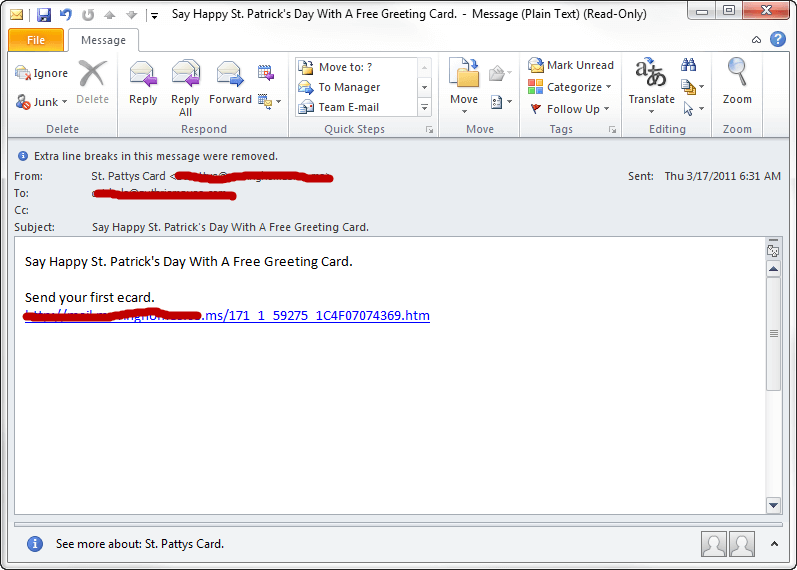Click the scroll down arrow of message body

point(773,505)
